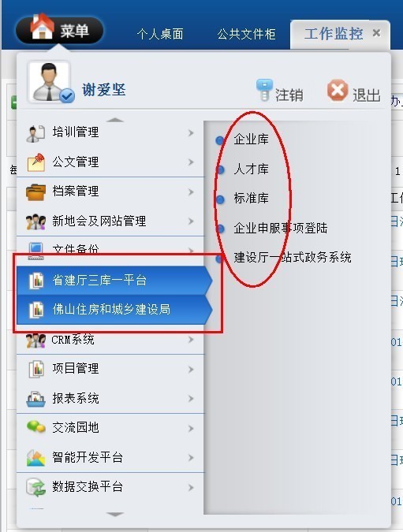Click the 谢爱坚 user avatar
The image size is (403, 532).
(x=50, y=82)
